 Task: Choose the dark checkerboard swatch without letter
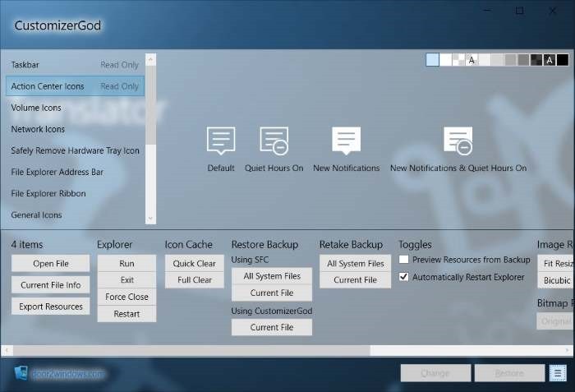(x=536, y=59)
